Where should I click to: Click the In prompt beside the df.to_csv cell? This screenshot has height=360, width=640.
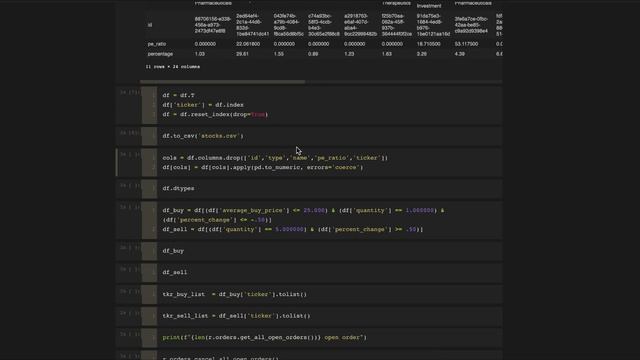(130, 133)
